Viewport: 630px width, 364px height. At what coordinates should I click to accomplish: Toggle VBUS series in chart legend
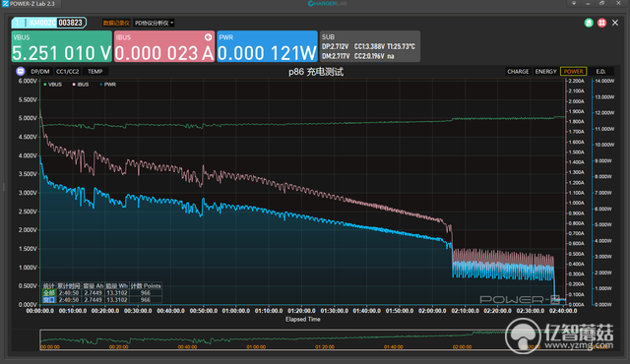point(52,85)
